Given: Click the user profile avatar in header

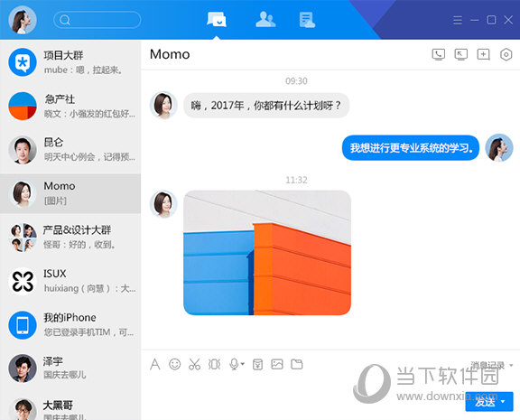Looking at the screenshot, I should click(23, 20).
